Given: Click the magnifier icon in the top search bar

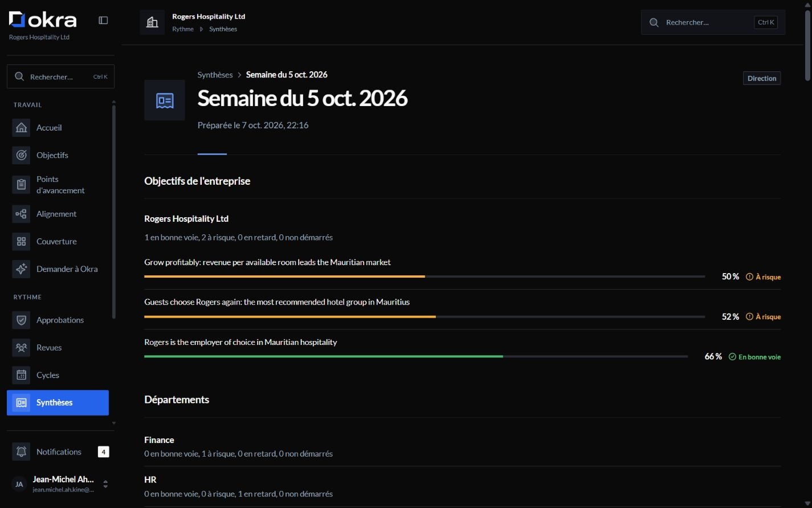Looking at the screenshot, I should point(654,22).
